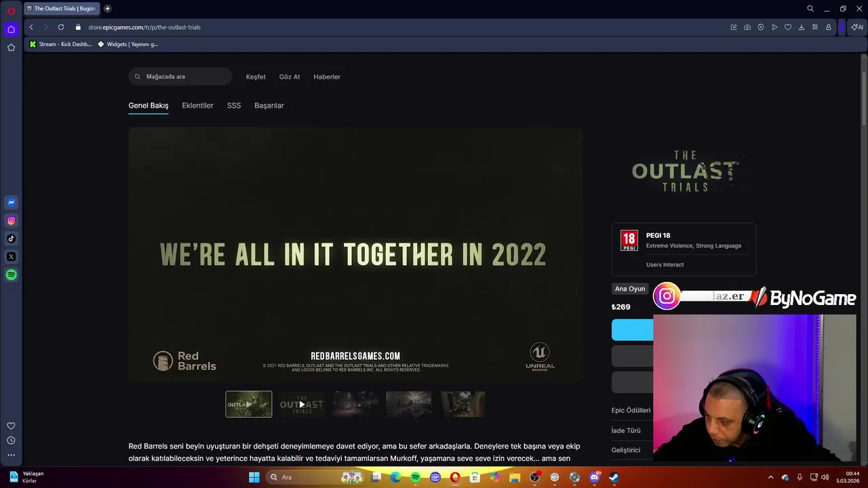868x488 pixels.
Task: Click the İade Türü row label
Action: pos(626,430)
